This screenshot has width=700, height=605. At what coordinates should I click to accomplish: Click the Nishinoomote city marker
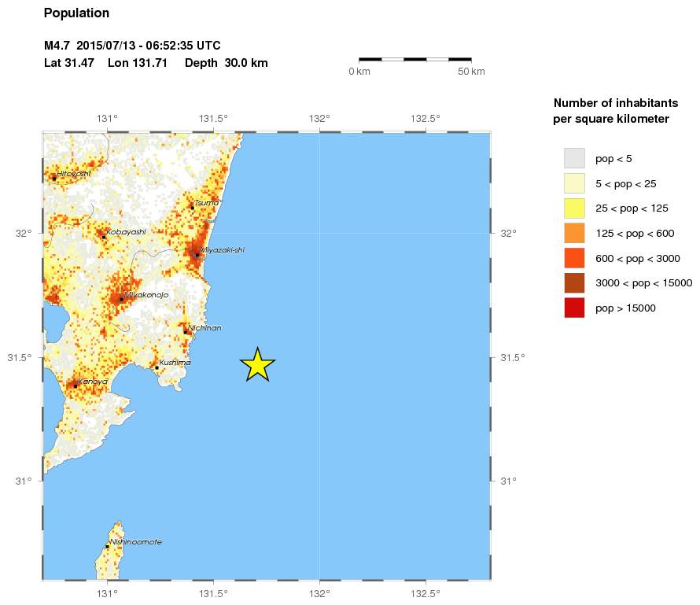click(x=107, y=546)
